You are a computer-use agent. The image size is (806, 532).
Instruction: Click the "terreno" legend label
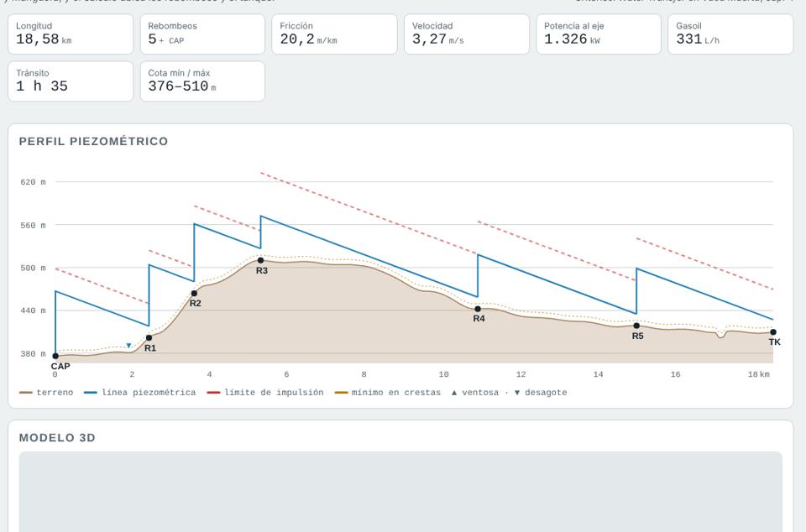tap(55, 393)
